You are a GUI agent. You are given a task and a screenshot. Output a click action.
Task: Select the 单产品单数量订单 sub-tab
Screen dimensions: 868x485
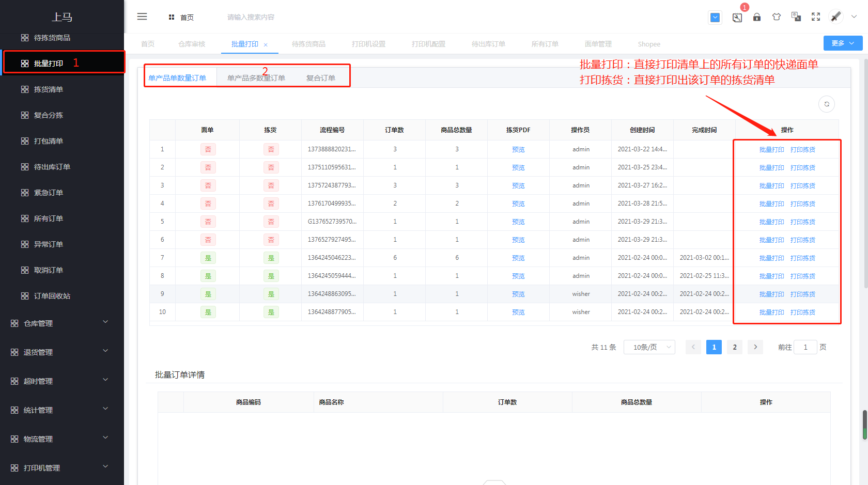pyautogui.click(x=177, y=78)
